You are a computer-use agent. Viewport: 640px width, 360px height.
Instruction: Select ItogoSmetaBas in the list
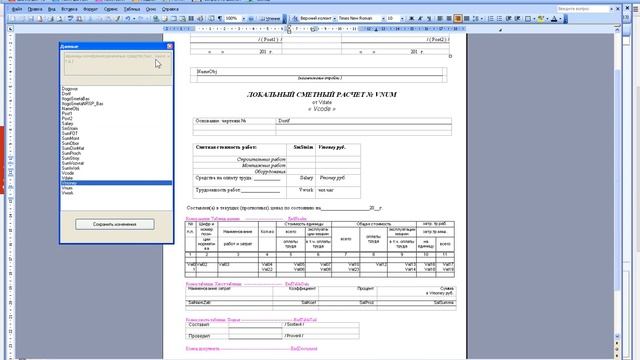(76, 99)
